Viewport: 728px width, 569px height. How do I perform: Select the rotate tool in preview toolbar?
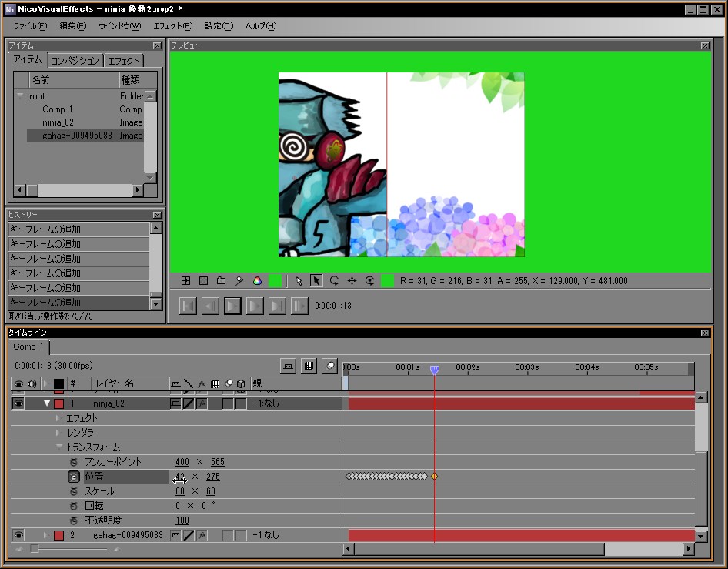(x=334, y=281)
